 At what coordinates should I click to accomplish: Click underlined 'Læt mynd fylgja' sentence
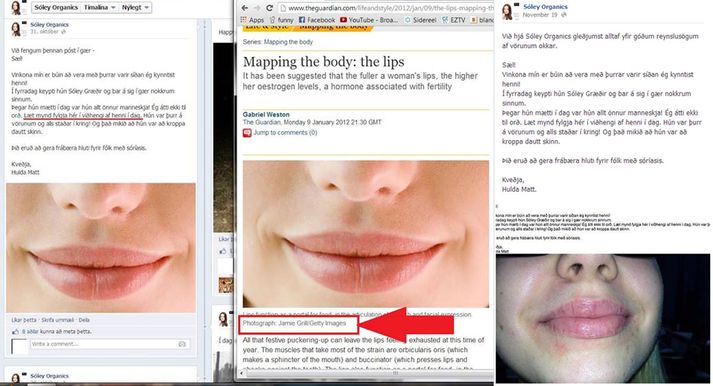pos(82,115)
